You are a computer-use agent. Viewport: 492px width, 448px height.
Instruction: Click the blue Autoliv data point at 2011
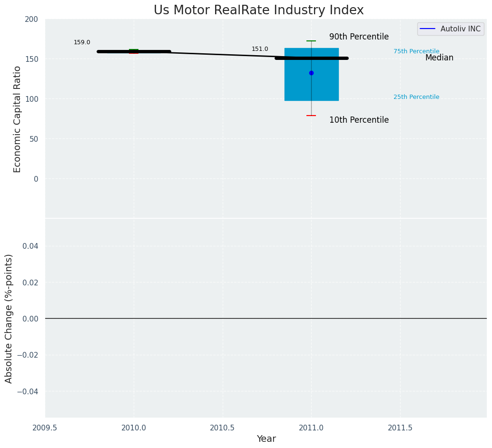tap(311, 73)
